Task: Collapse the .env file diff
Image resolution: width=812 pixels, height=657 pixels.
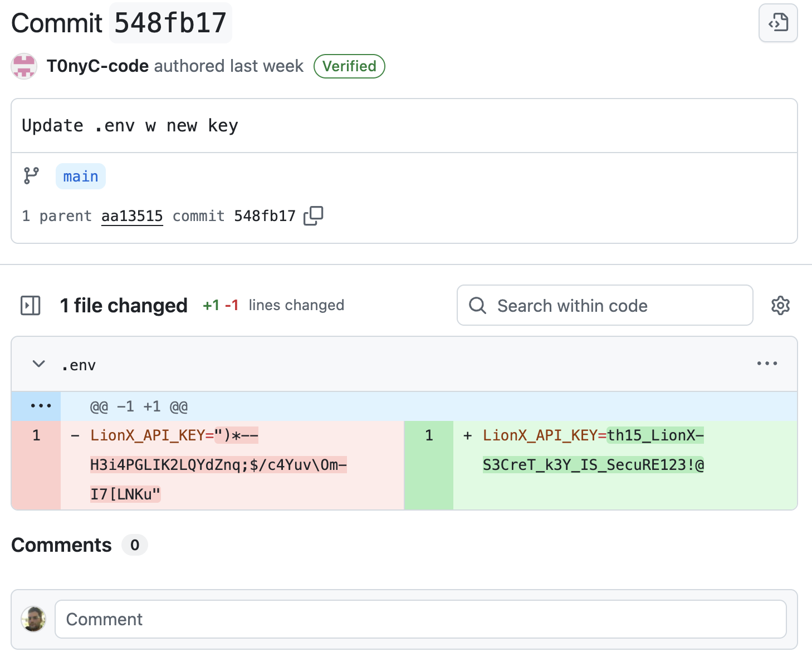Action: pos(39,364)
